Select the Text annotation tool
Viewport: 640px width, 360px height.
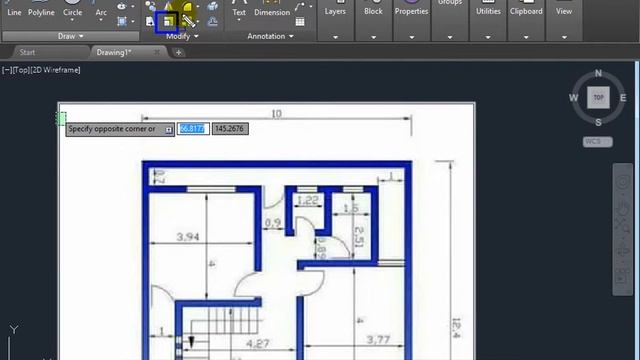point(239,8)
